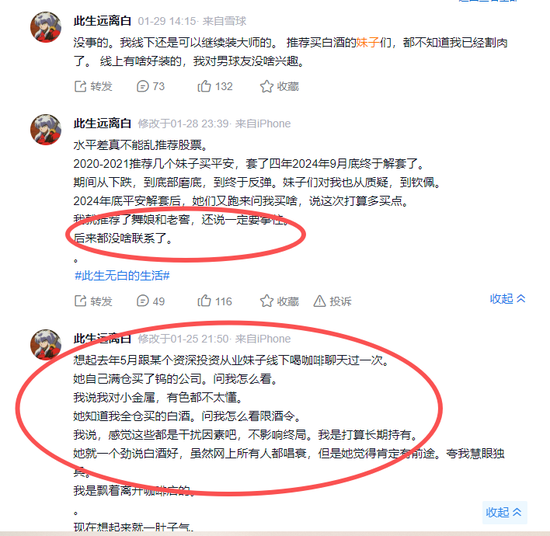Report the second post via the 投诉 icon
This screenshot has width=550, height=536.
(320, 301)
